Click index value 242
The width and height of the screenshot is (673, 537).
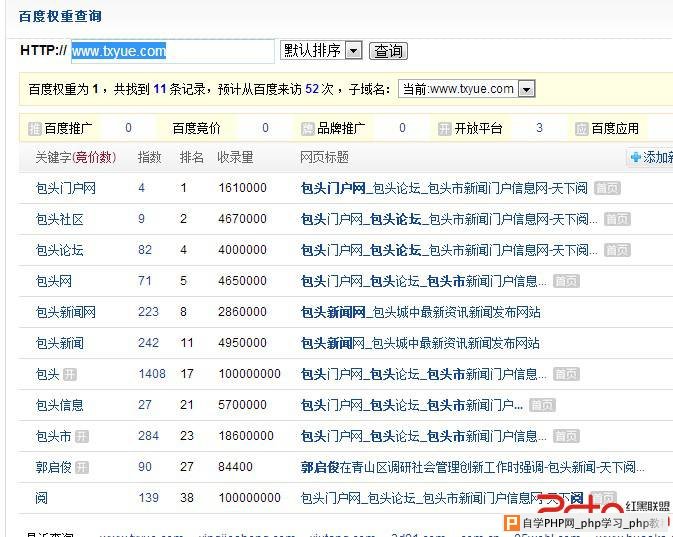[148, 343]
